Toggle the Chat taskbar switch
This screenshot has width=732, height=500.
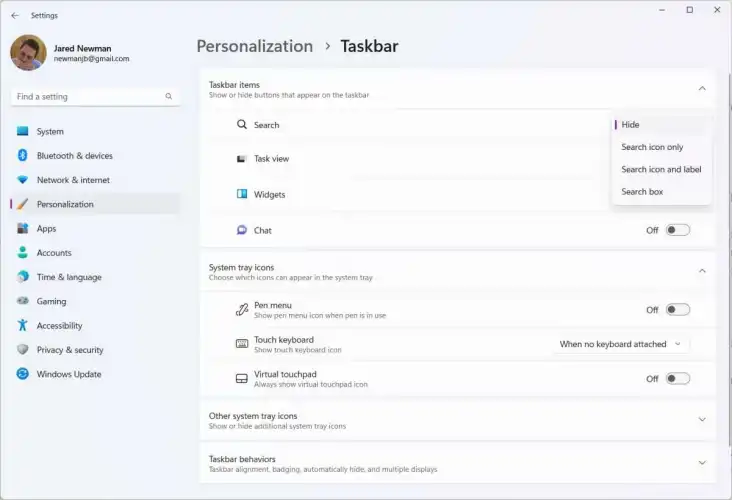[677, 230]
